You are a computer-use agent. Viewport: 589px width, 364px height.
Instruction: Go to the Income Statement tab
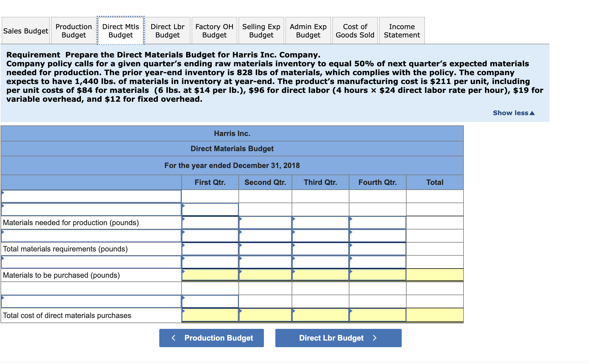401,31
